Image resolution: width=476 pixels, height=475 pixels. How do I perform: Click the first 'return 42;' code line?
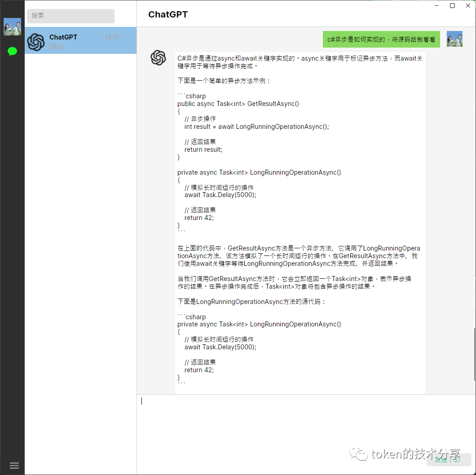coord(199,218)
